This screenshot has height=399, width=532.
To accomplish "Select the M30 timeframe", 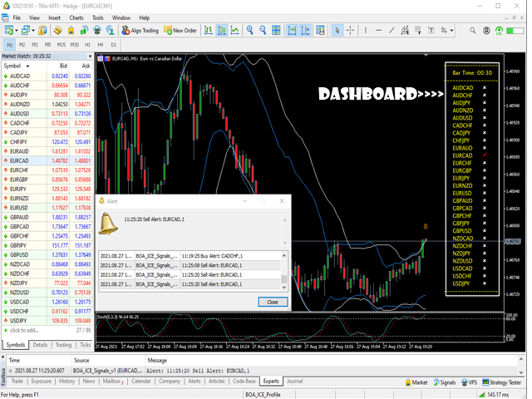I will pyautogui.click(x=74, y=45).
